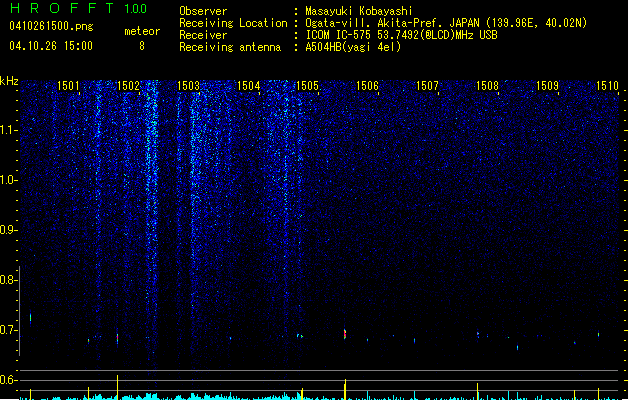Click the 1.1 frequency axis label
The height and width of the screenshot is (400, 629).
coord(8,130)
